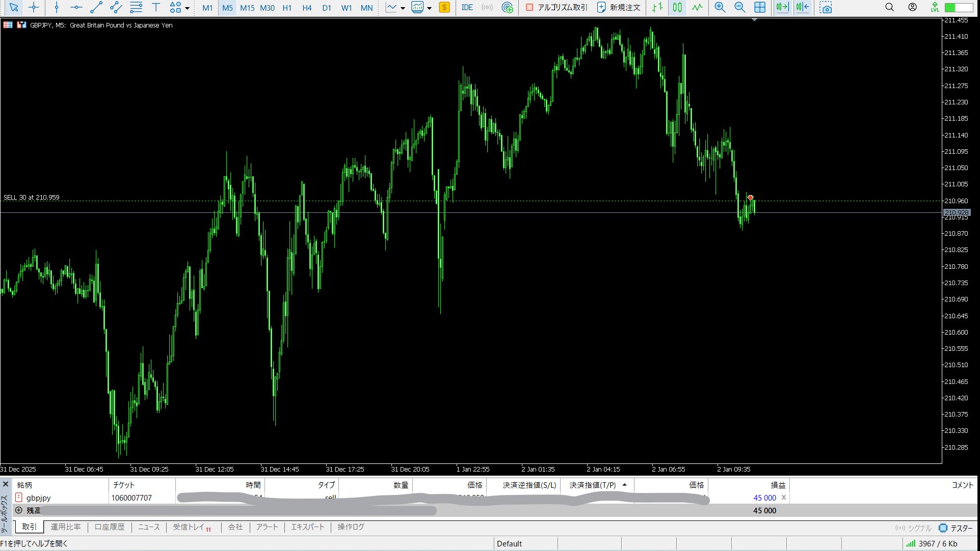Switch to the 口座履歴 tab
This screenshot has width=980, height=551.
click(110, 527)
